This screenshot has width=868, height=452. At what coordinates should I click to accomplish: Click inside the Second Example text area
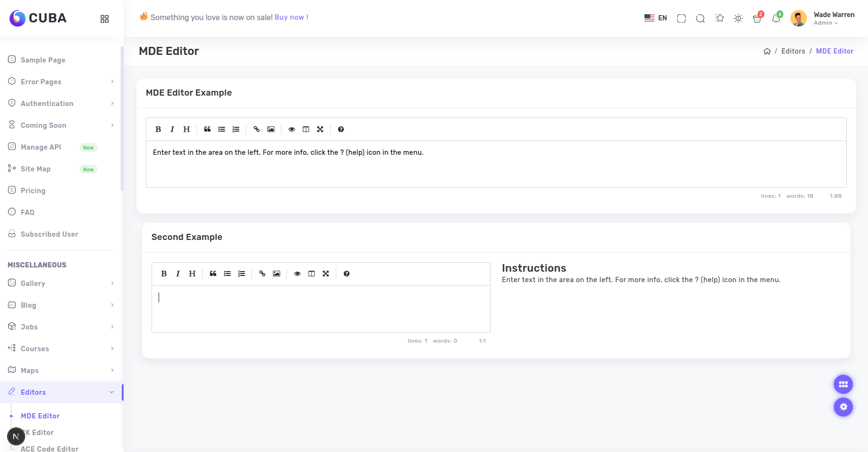coord(321,309)
